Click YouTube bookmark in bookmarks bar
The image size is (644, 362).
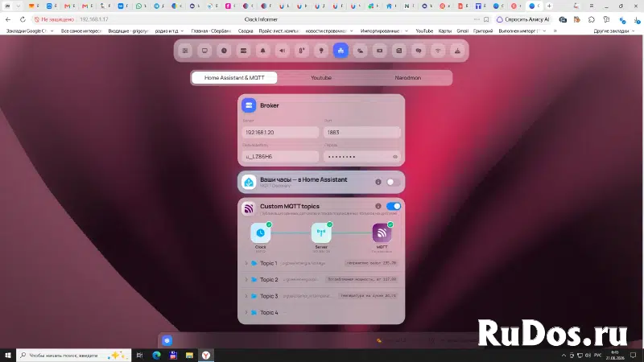pyautogui.click(x=424, y=31)
